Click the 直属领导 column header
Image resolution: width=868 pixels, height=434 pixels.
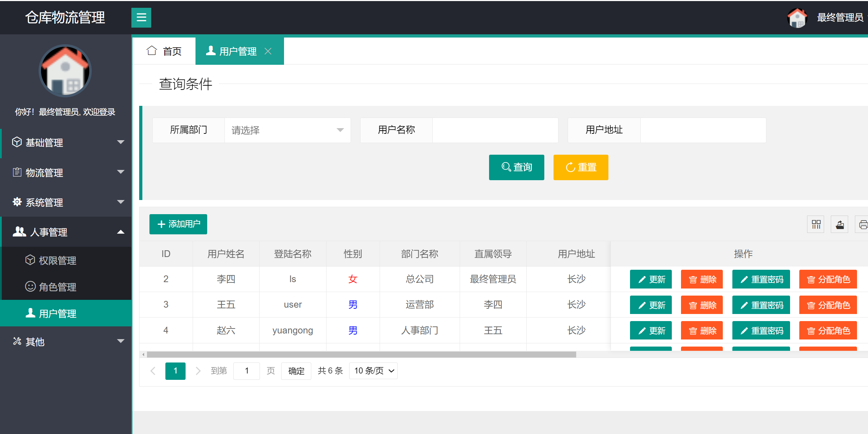point(493,254)
